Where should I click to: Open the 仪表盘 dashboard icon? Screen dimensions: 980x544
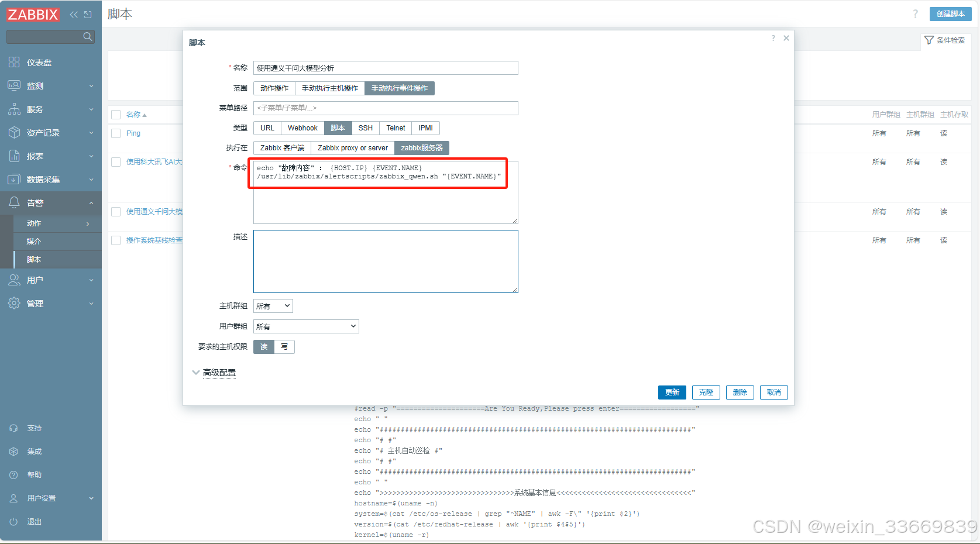click(14, 62)
